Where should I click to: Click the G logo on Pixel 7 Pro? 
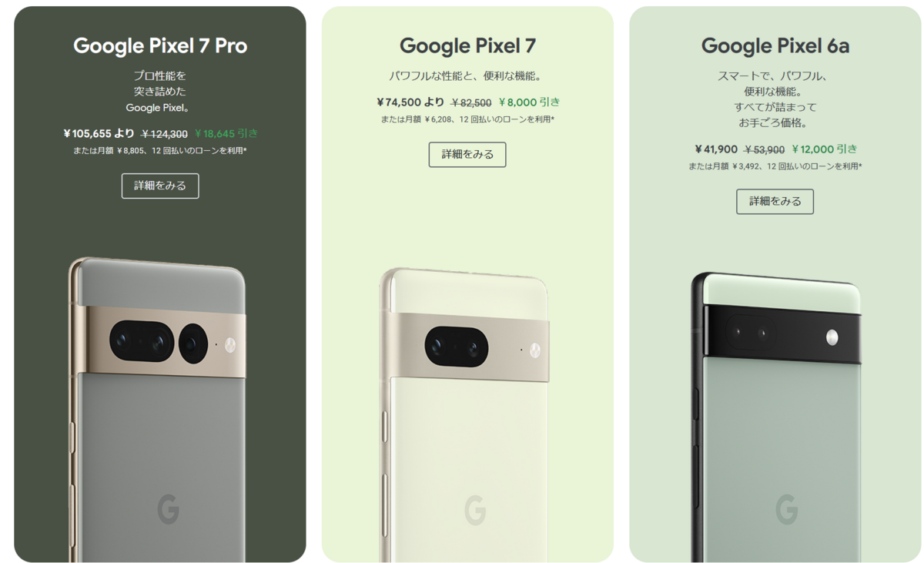click(x=168, y=509)
